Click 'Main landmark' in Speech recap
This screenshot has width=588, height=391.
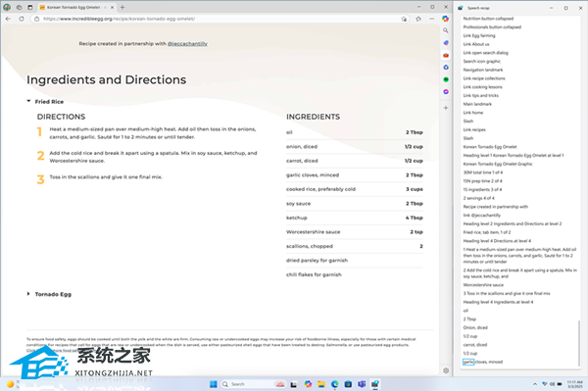[x=477, y=104]
